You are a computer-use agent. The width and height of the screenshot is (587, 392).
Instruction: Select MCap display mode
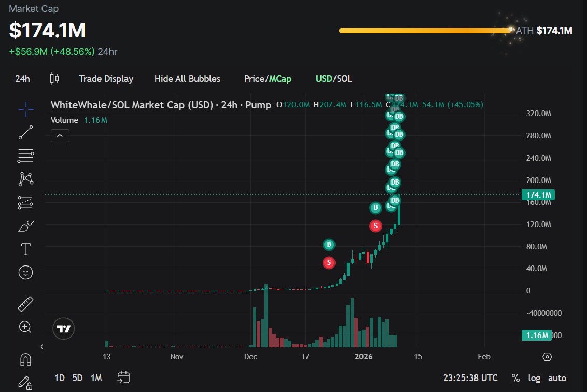click(281, 79)
